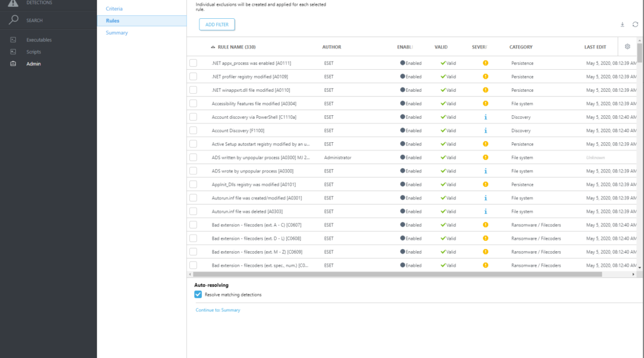This screenshot has height=358, width=644.
Task: Check the Account Discovery [F1100] rule checkbox
Action: click(x=193, y=130)
